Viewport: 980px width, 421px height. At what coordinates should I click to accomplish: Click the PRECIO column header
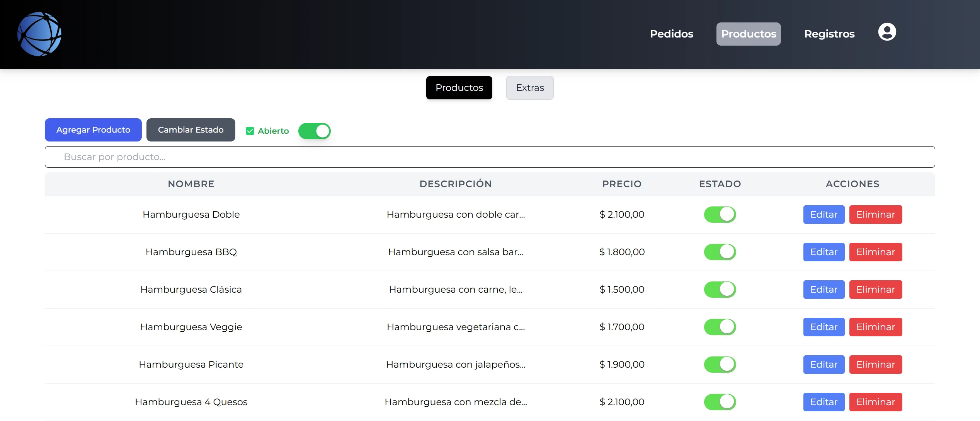tap(622, 184)
